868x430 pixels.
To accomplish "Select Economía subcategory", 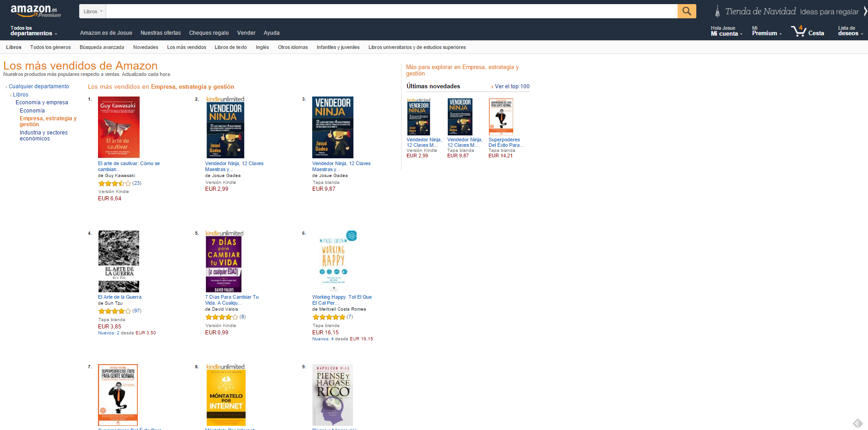I will (x=32, y=111).
